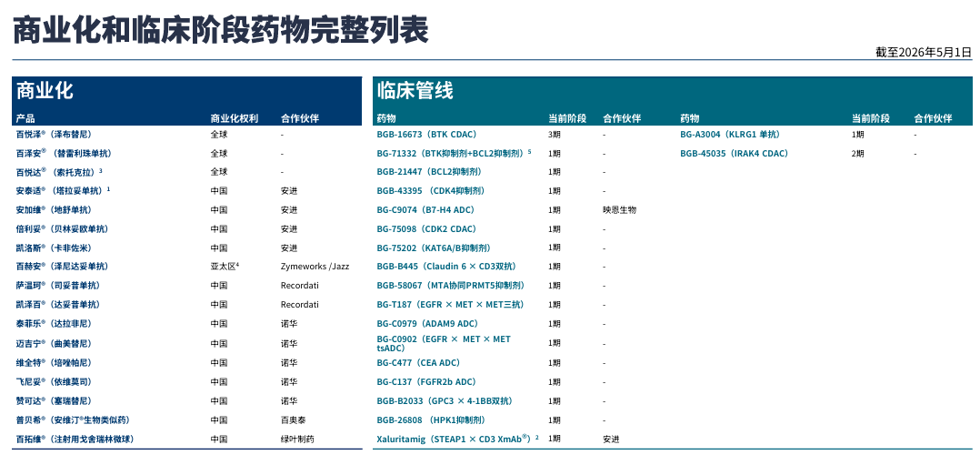Click the date text 截至2026年5月1日
This screenshot has height=455, width=980.
[924, 52]
